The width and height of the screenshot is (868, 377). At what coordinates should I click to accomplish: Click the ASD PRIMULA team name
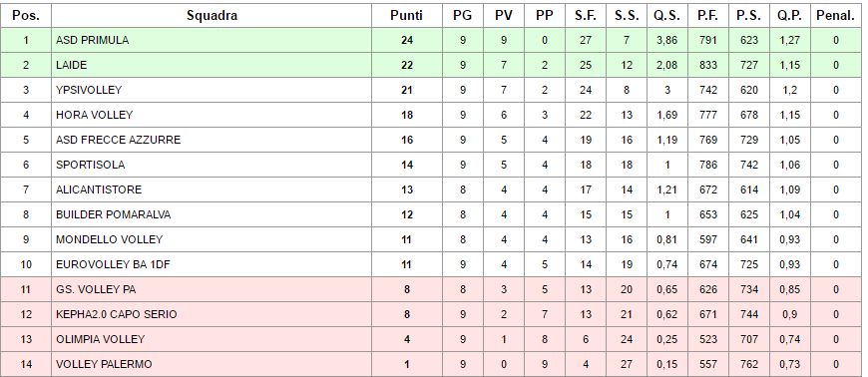tap(92, 40)
